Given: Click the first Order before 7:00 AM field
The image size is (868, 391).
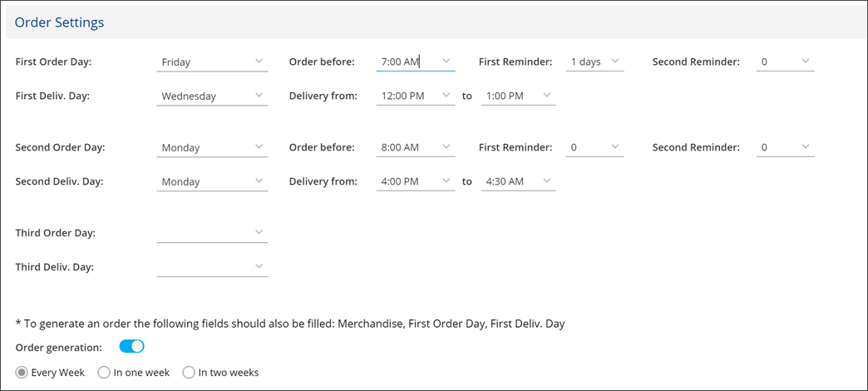Looking at the screenshot, I should click(416, 62).
